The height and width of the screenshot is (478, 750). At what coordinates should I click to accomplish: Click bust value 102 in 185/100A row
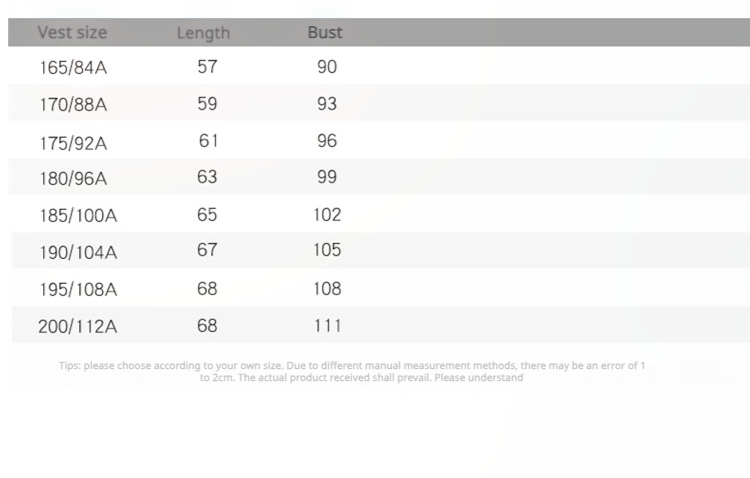(x=327, y=214)
